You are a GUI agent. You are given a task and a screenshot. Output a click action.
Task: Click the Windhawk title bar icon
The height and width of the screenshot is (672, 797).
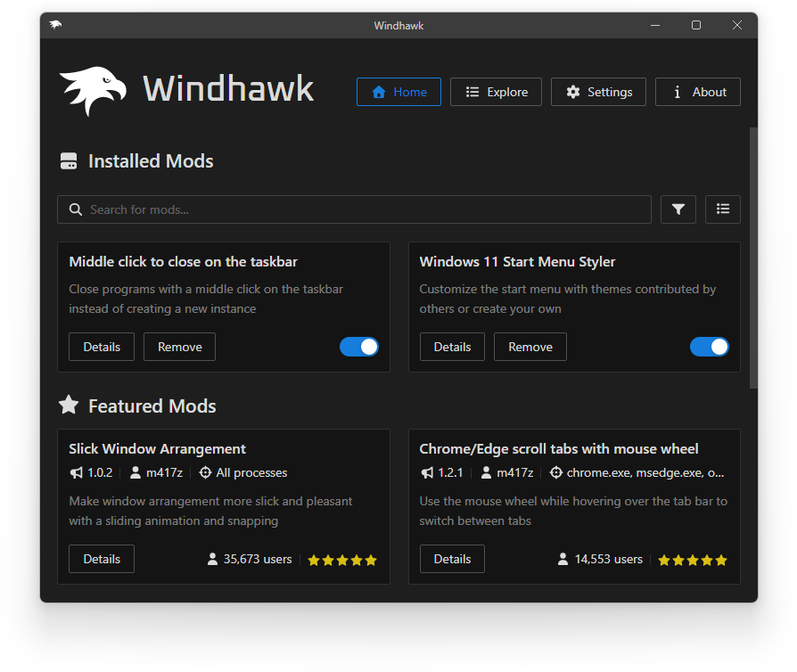tap(55, 24)
